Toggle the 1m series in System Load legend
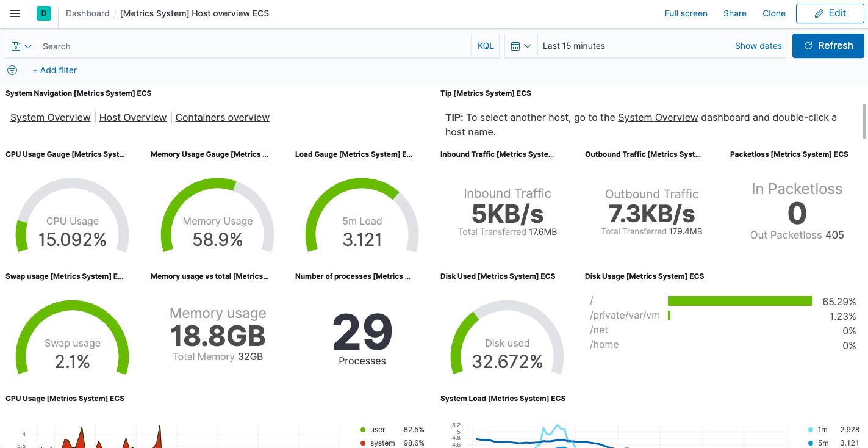The width and height of the screenshot is (868, 448). click(822, 429)
